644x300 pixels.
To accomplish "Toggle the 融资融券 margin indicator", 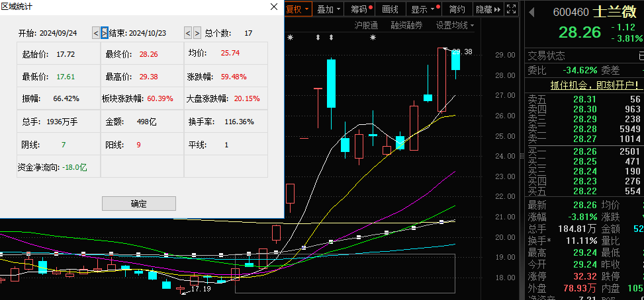I will click(406, 25).
